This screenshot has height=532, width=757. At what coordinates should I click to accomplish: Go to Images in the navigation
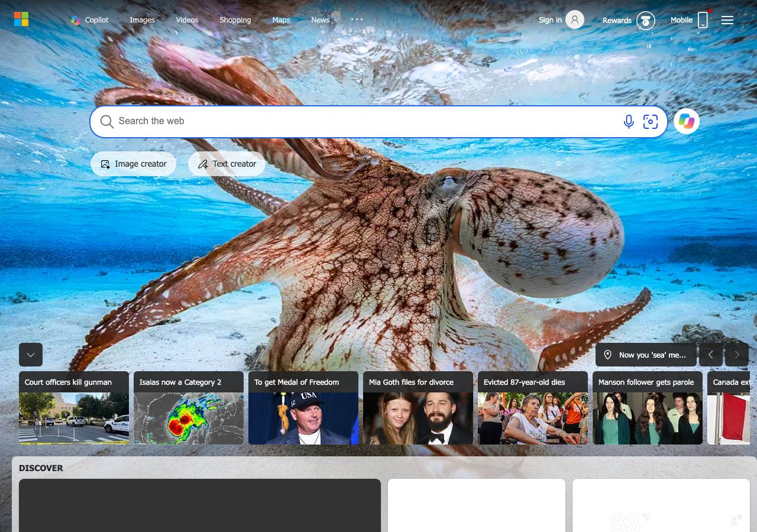tap(143, 20)
